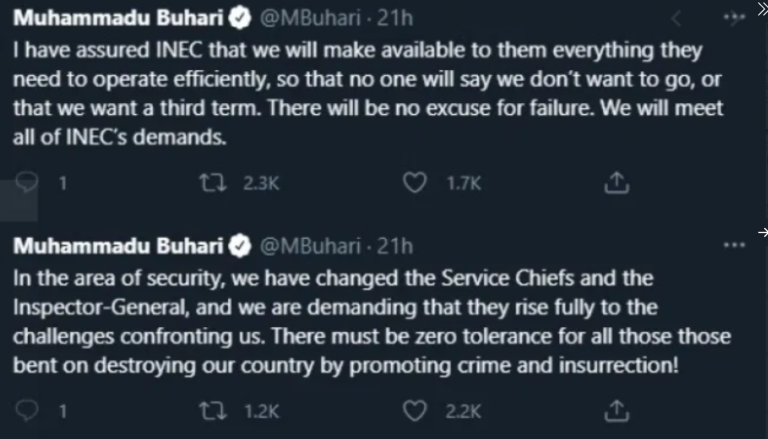Click the back chevron near the top right
The height and width of the screenshot is (439, 768).
(x=676, y=19)
